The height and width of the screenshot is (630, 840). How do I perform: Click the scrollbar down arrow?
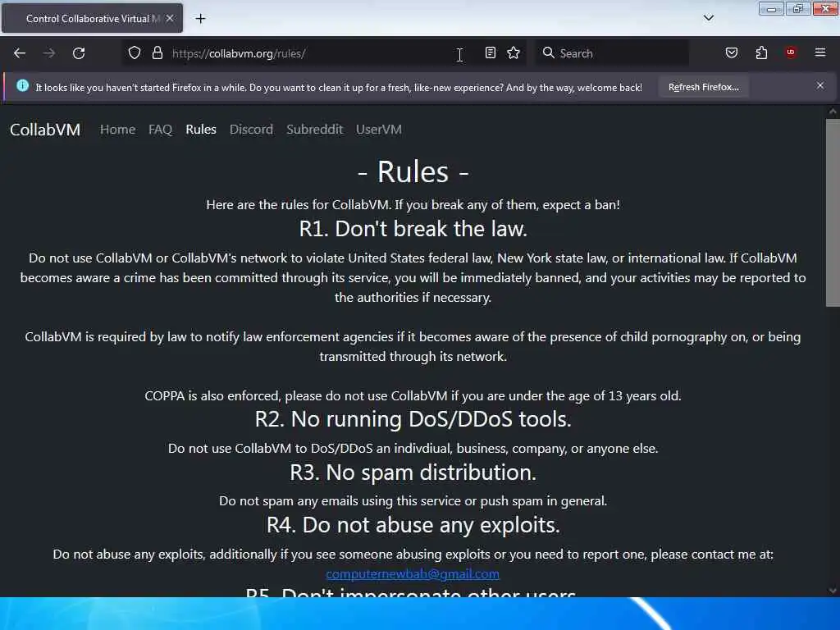coord(833,591)
